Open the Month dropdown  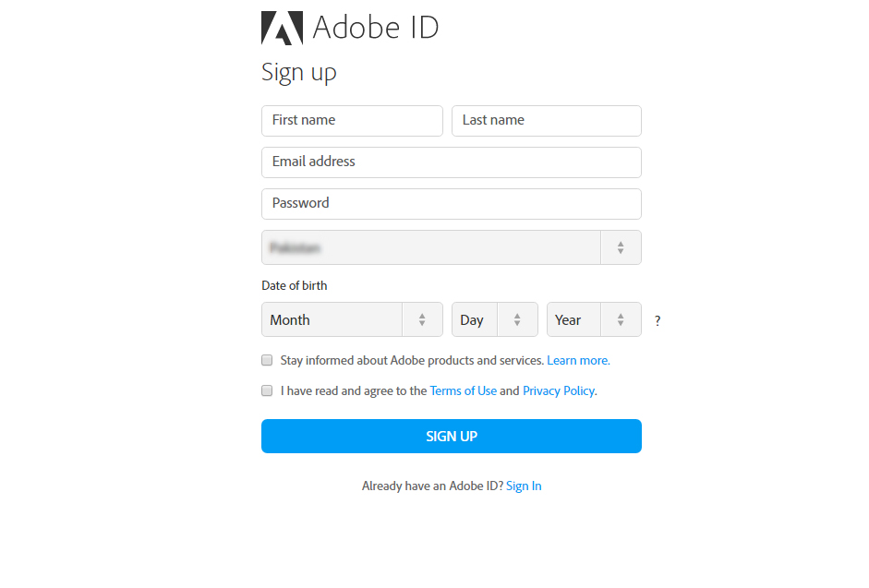pos(332,319)
